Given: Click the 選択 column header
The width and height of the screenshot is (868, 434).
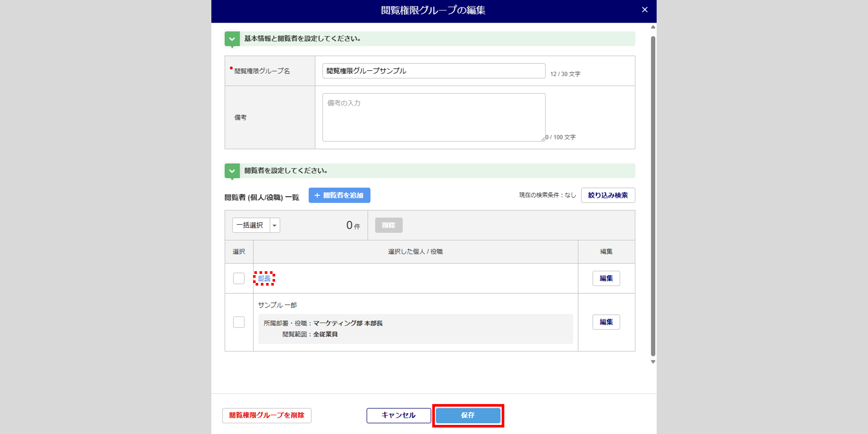Looking at the screenshot, I should coord(239,252).
